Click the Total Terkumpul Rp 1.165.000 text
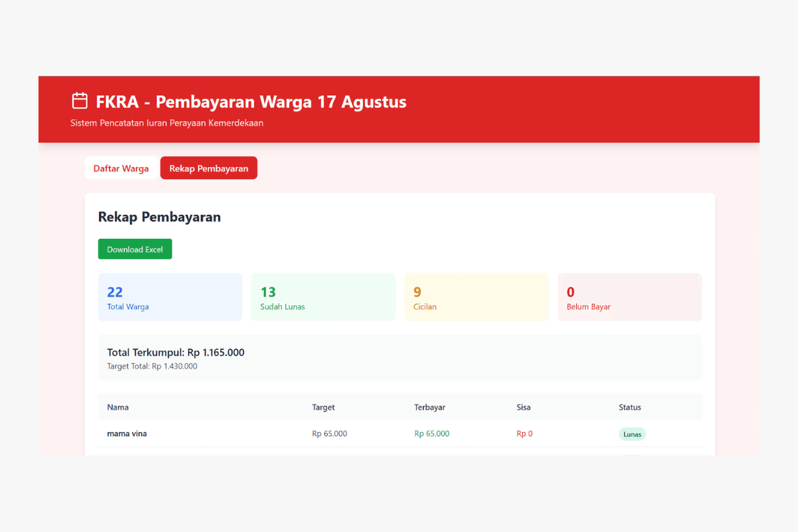798x532 pixels. click(176, 352)
